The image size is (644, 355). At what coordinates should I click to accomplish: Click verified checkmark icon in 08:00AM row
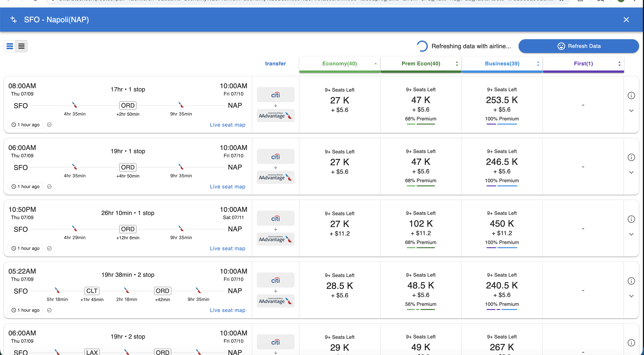click(x=49, y=125)
